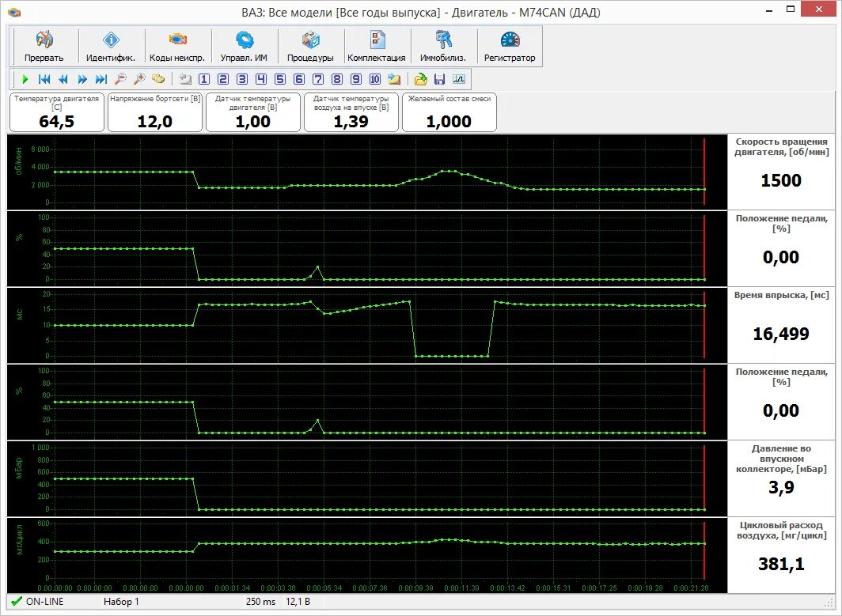Click the cyclic air flow graph
842x616 pixels.
367,555
